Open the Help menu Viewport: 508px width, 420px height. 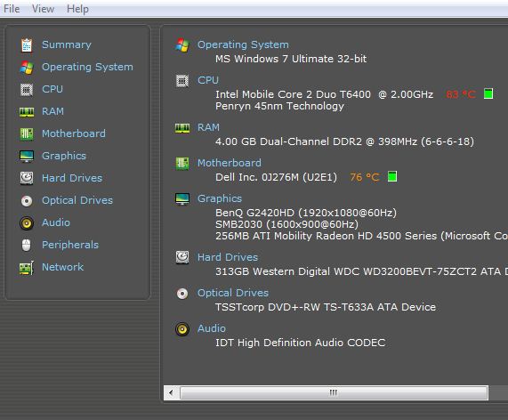point(77,9)
